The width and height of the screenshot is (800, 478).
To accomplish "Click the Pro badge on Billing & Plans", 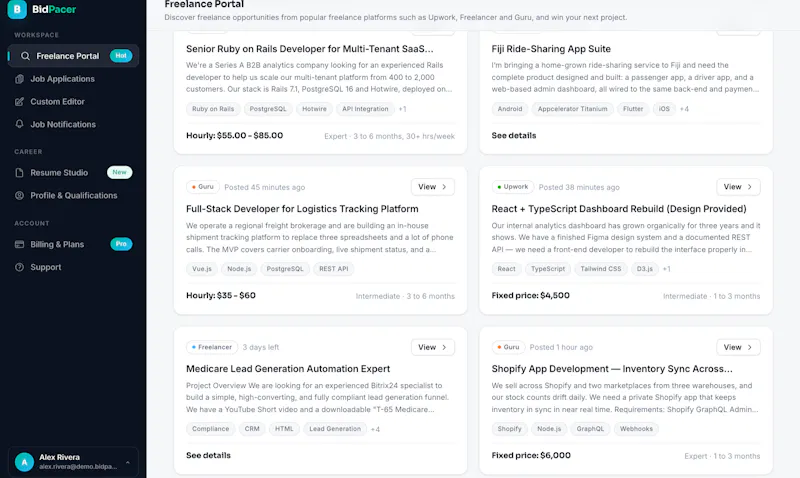I will pos(121,244).
